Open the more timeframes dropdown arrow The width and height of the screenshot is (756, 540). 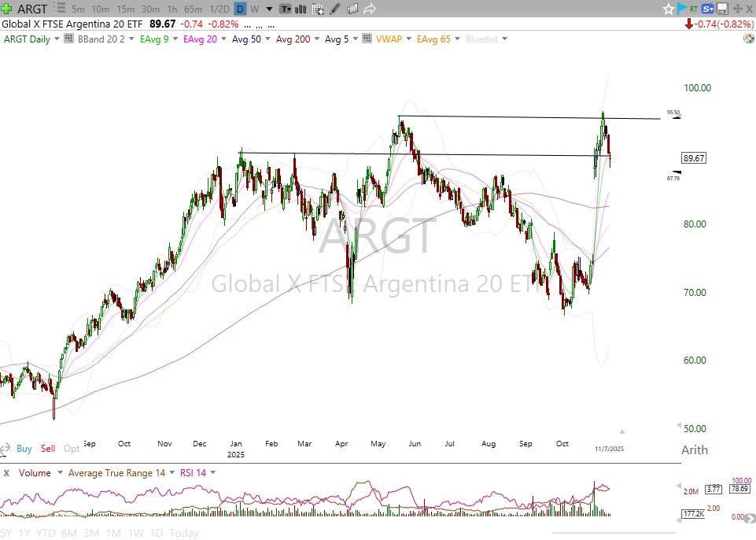coord(270,9)
